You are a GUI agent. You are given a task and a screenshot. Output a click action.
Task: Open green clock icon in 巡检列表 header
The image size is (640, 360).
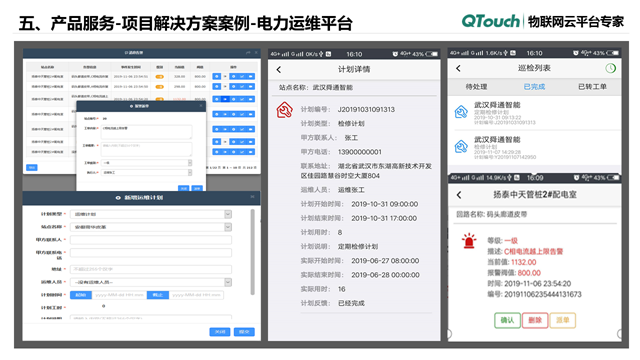coord(610,69)
